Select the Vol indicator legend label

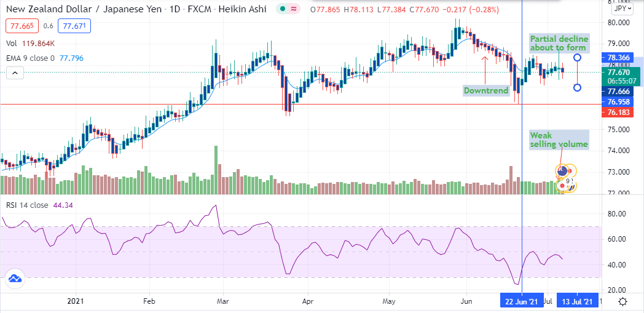(x=11, y=44)
